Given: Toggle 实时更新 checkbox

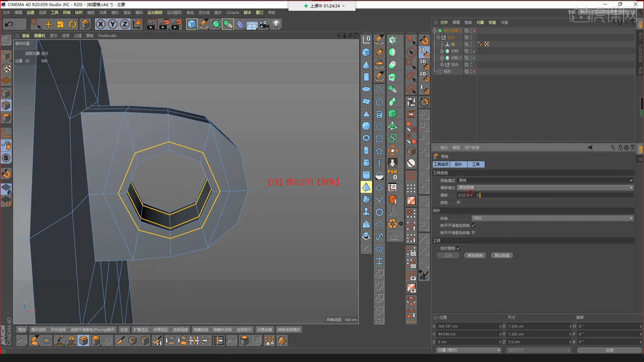Looking at the screenshot, I should point(459,248).
